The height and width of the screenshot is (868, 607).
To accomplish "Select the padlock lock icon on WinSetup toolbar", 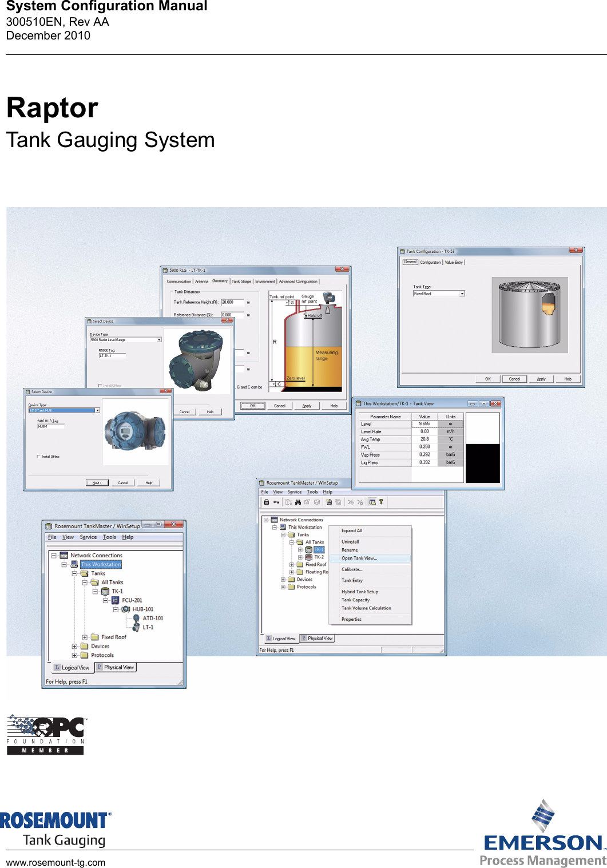I will coord(266,502).
